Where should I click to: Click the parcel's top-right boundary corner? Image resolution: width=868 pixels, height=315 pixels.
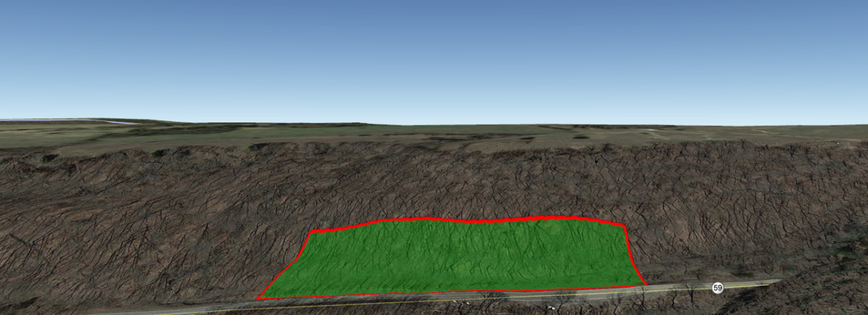(624, 225)
